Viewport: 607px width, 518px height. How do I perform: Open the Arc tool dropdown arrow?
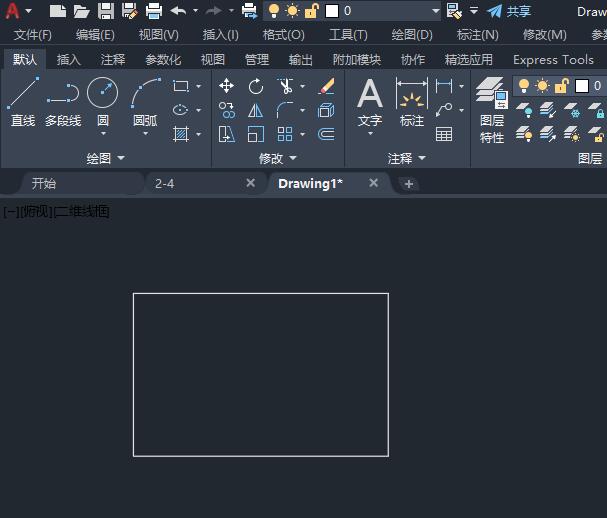pos(146,134)
